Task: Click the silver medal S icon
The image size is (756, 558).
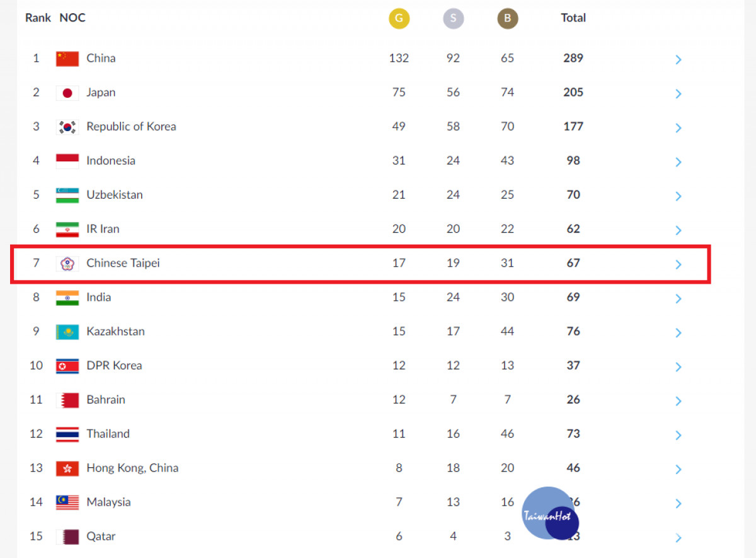Action: click(x=453, y=18)
